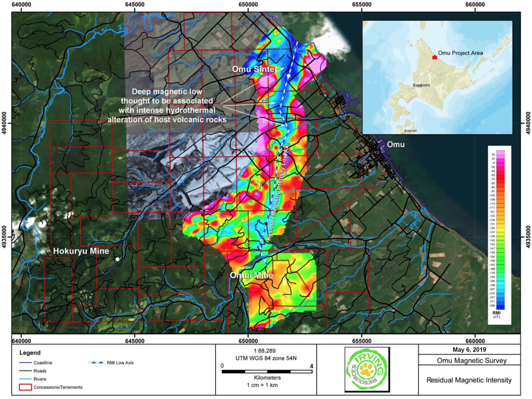The height and width of the screenshot is (399, 532).
Task: Click the Omu Magnetic Survey title
Action: pyautogui.click(x=471, y=360)
